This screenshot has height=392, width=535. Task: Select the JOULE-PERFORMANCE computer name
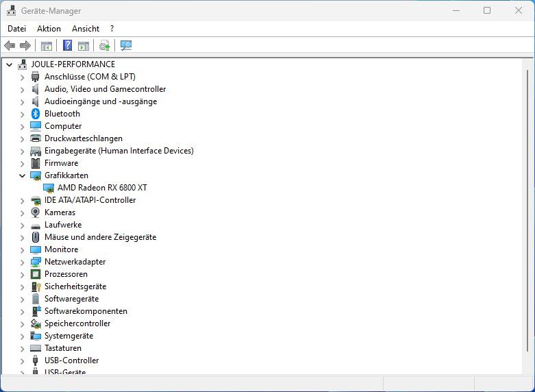pyautogui.click(x=73, y=64)
